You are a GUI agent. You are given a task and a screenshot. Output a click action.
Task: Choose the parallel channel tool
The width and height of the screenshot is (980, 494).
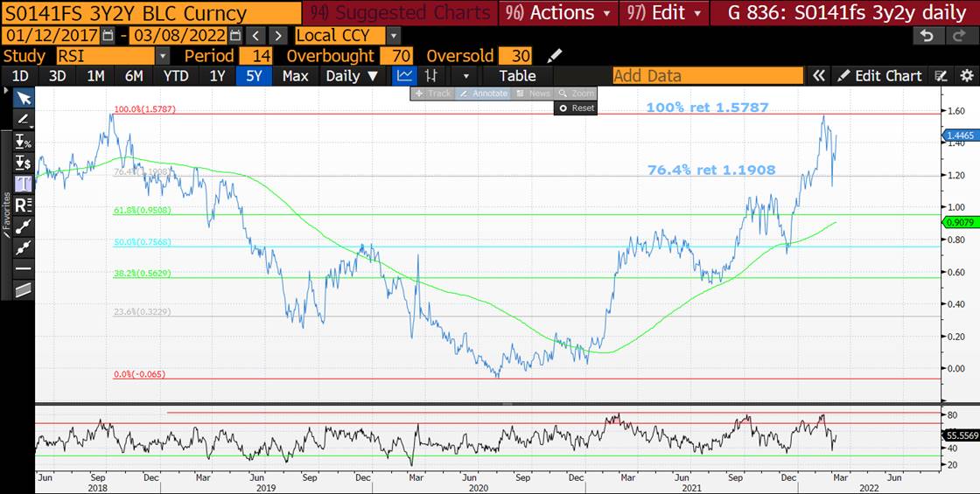pyautogui.click(x=23, y=289)
